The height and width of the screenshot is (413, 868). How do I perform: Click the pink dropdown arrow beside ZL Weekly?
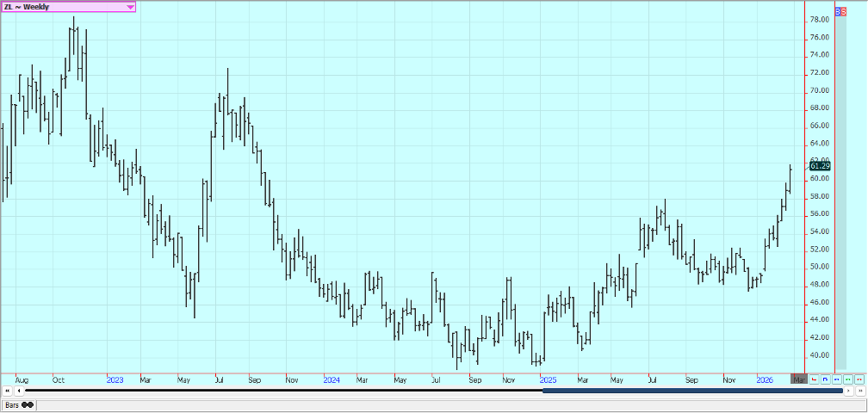[x=130, y=7]
